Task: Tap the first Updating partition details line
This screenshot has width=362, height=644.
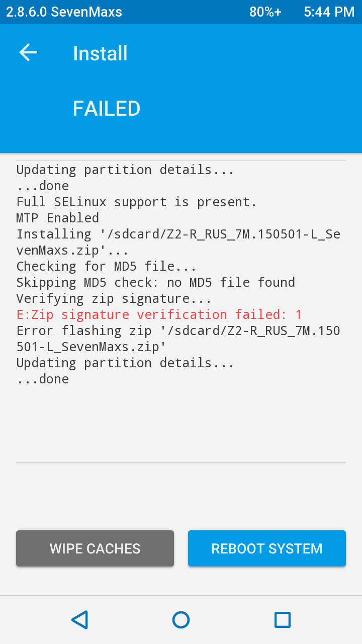Action: coord(126,170)
